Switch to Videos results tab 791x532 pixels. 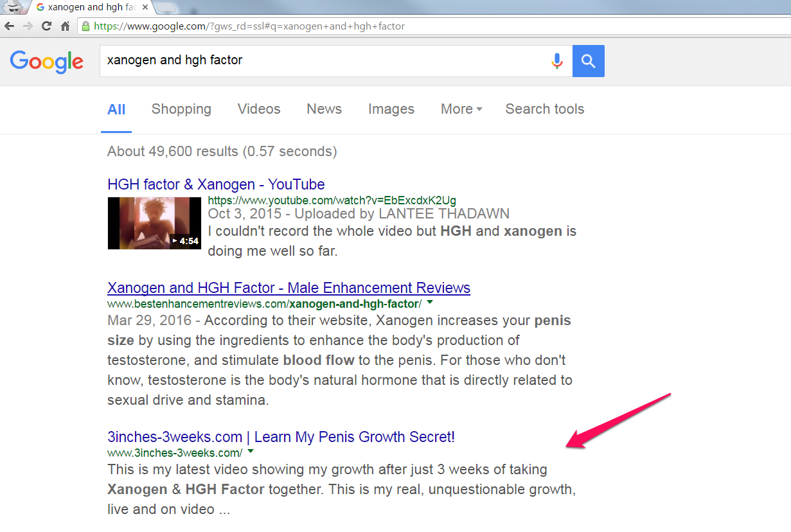[x=259, y=109]
